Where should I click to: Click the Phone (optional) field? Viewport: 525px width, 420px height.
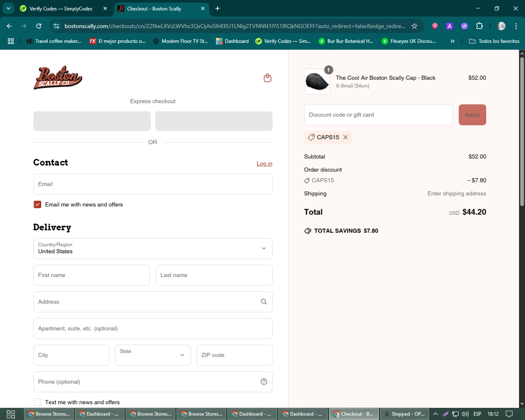click(153, 382)
